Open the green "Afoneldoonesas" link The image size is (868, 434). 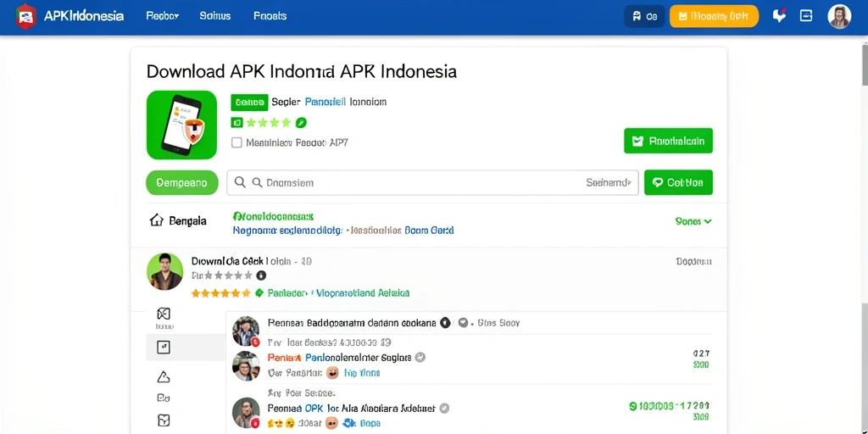274,216
